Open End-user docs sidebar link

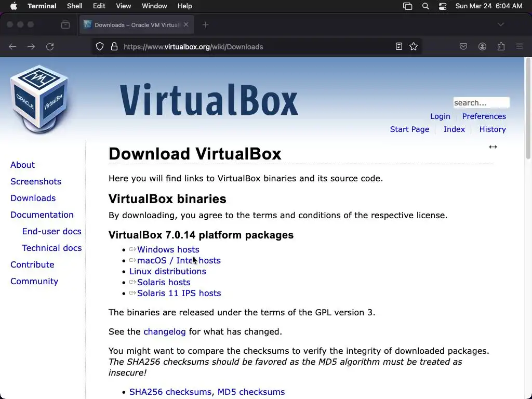pyautogui.click(x=51, y=231)
